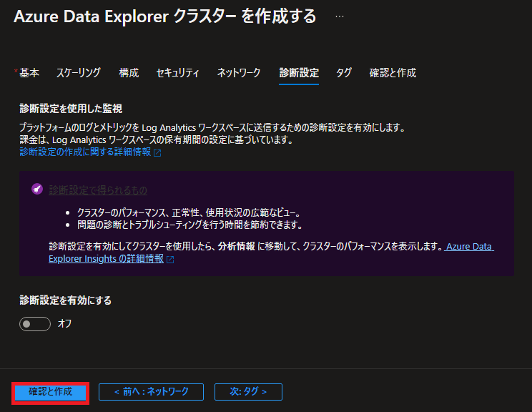The width and height of the screenshot is (532, 412).
Task: Proceed with 次: タグ button
Action: point(248,392)
